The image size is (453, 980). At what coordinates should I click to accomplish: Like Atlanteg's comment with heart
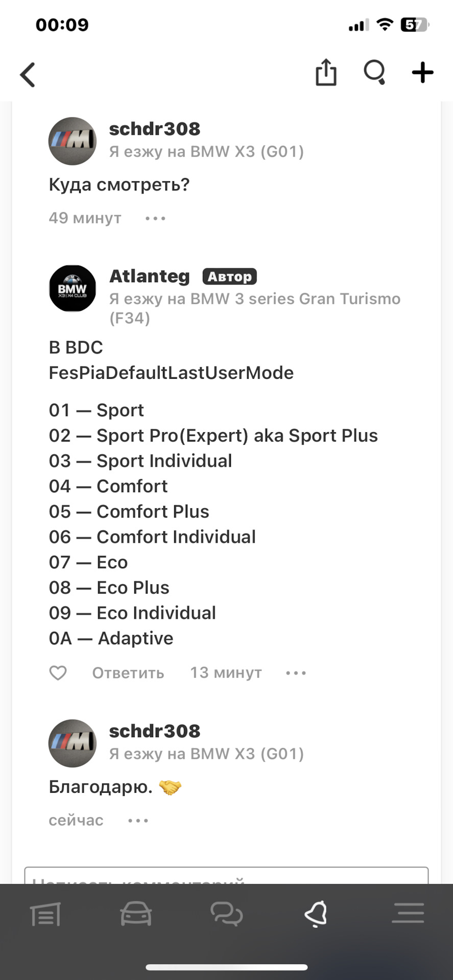click(x=58, y=673)
